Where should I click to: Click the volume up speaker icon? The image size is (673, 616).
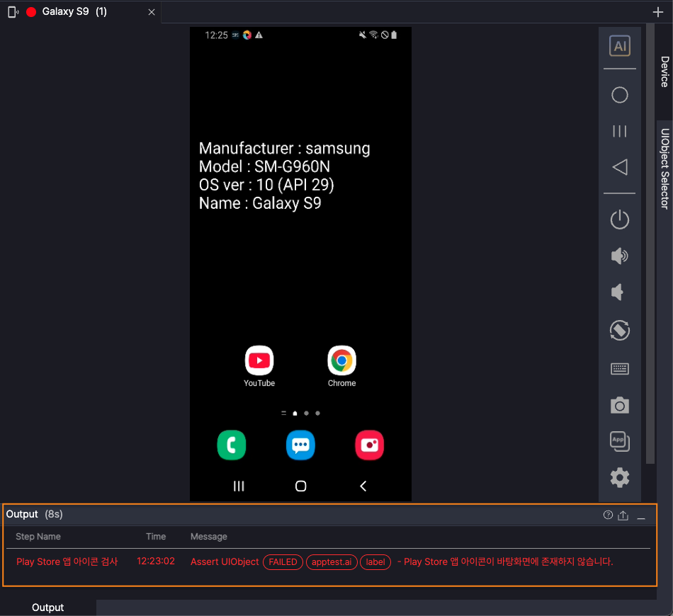coord(620,256)
